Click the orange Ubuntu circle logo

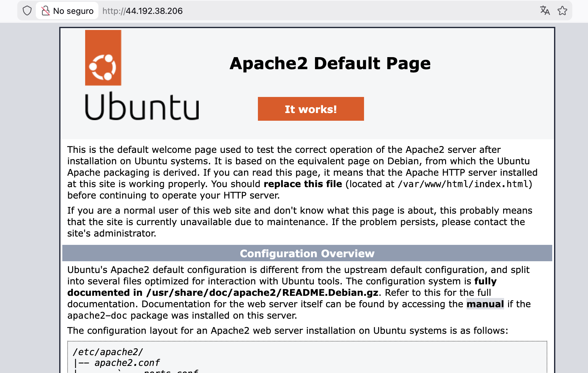(x=103, y=58)
